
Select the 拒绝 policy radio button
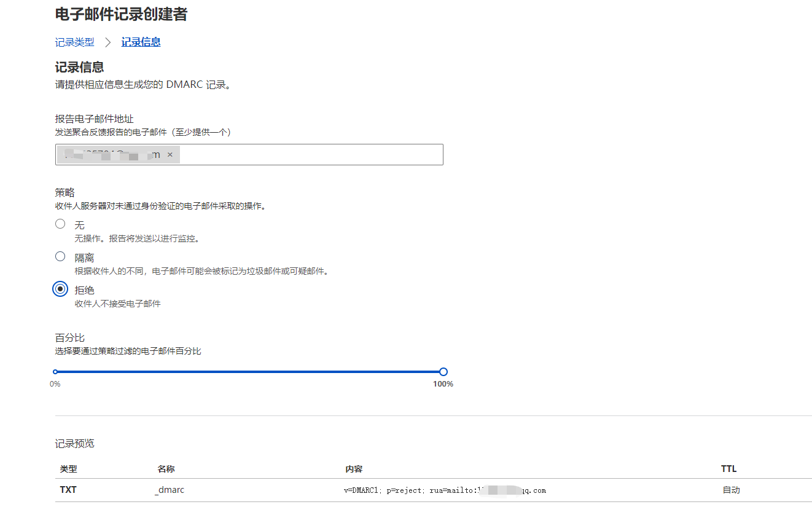point(60,289)
